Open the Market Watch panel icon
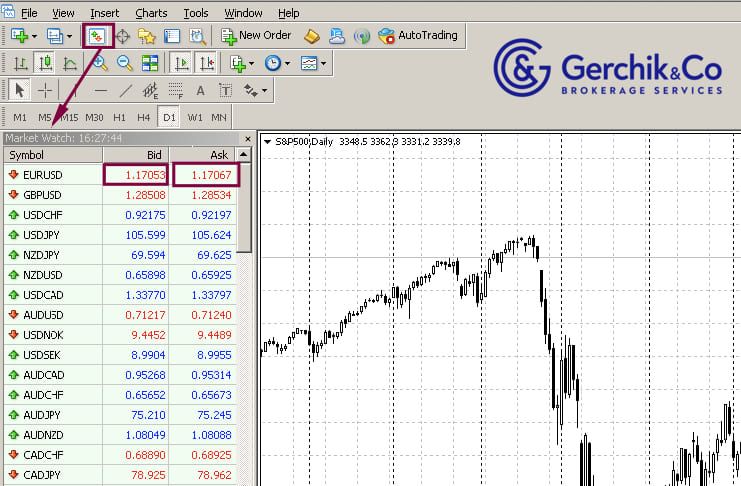Screen dimensions: 741x486 [x=97, y=36]
